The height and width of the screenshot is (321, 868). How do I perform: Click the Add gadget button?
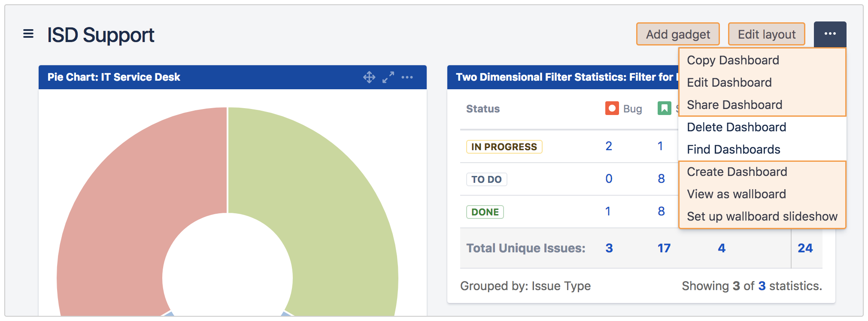(x=678, y=34)
